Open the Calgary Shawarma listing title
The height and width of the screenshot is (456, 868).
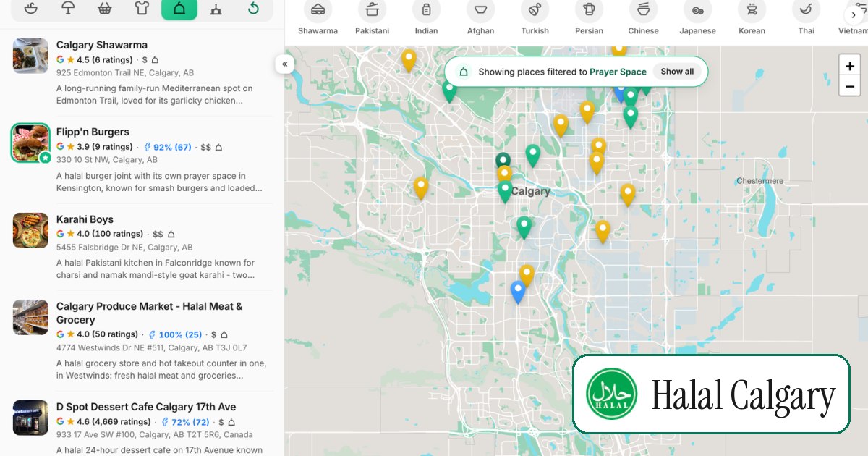point(102,45)
